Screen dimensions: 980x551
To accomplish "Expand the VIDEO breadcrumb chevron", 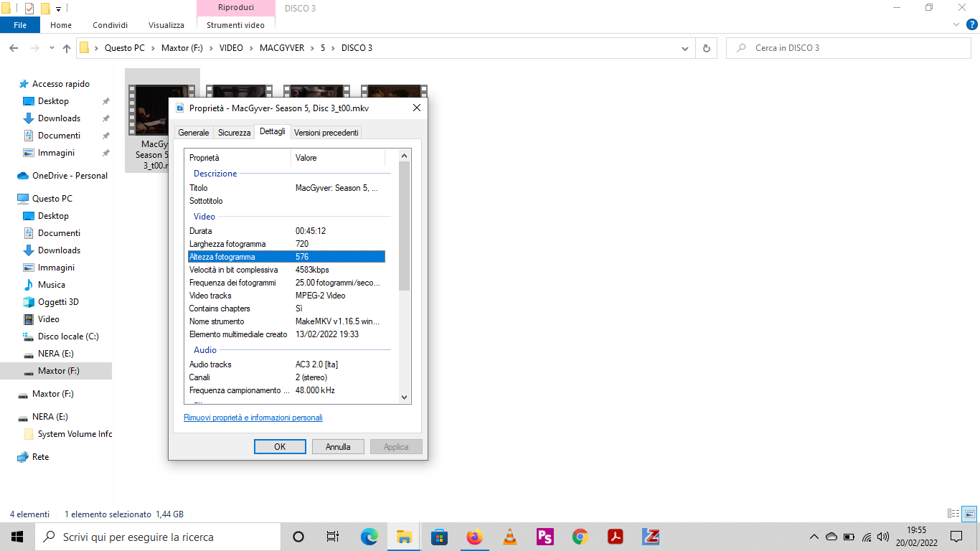I will pyautogui.click(x=252, y=48).
